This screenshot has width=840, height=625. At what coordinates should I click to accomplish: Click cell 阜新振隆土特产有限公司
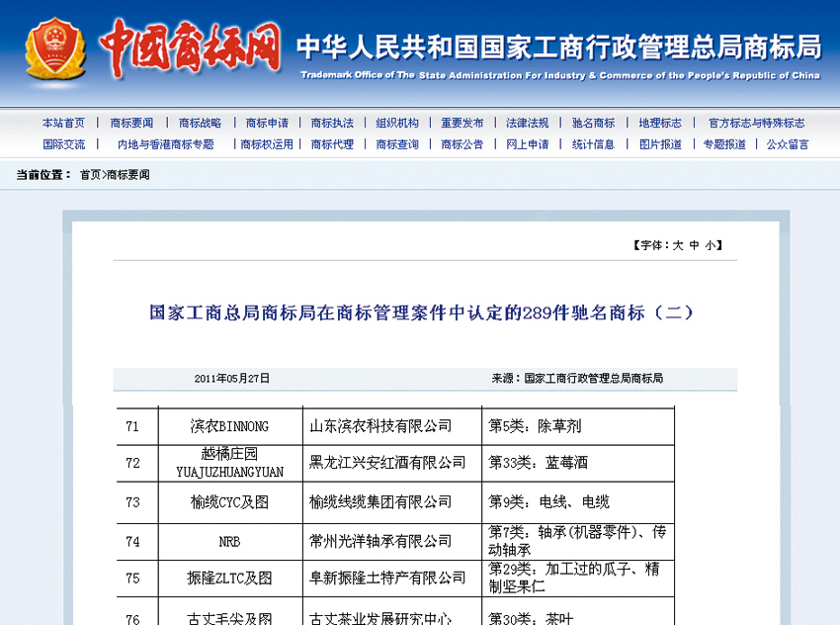(392, 579)
